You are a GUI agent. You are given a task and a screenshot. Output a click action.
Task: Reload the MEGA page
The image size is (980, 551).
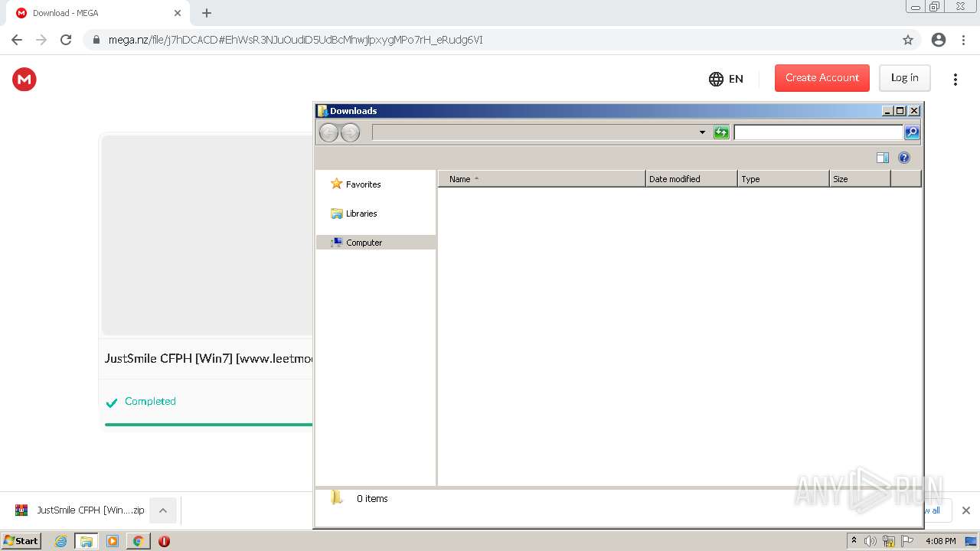click(66, 40)
